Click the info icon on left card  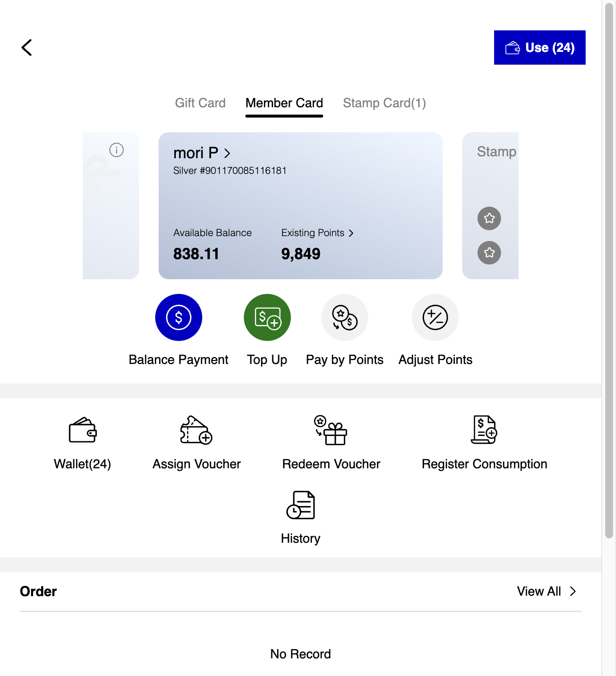click(x=117, y=150)
